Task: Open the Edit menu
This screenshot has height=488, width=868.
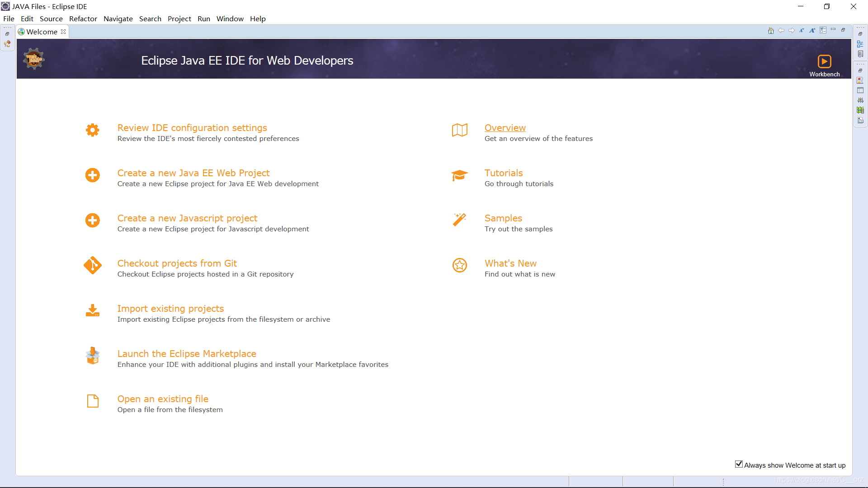Action: point(27,19)
